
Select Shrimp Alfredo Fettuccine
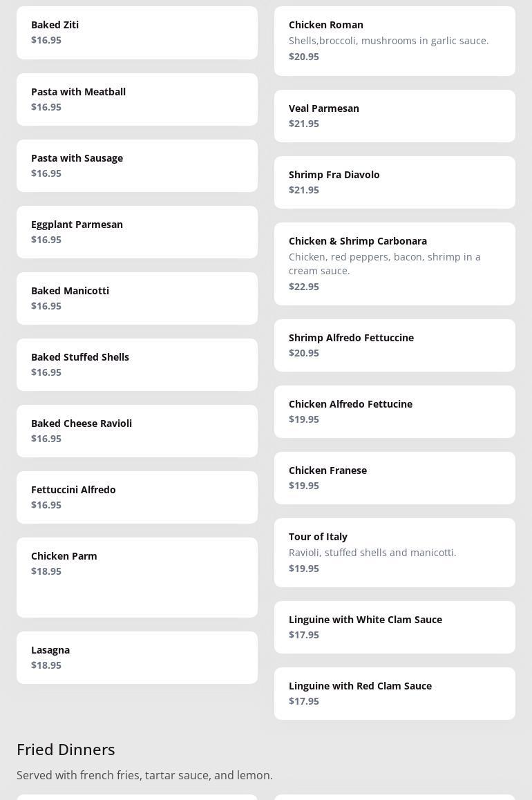[395, 345]
